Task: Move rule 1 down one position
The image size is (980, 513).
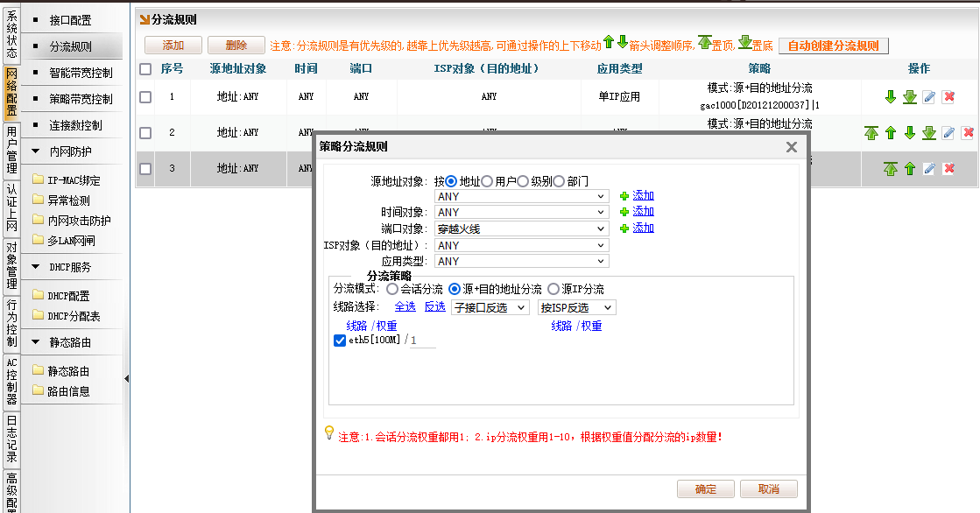Action: [891, 97]
